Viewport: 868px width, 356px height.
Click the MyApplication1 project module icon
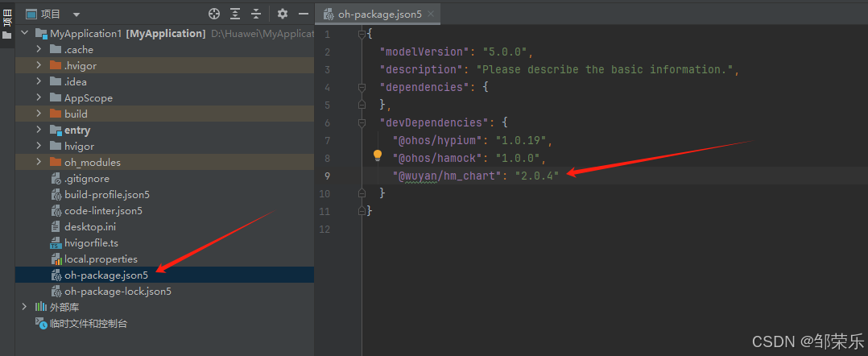coord(42,34)
